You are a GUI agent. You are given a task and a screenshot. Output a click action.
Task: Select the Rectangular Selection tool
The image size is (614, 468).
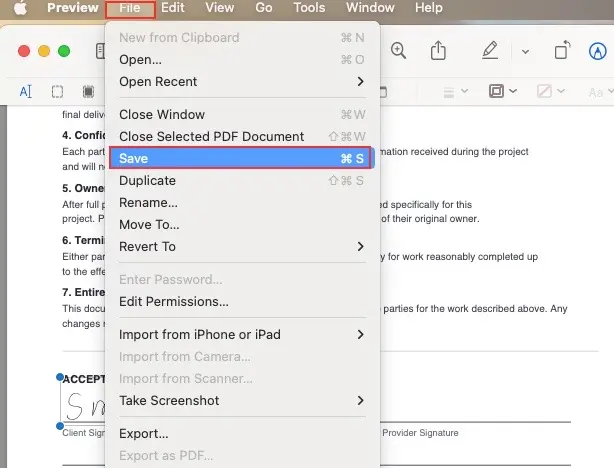pos(57,92)
